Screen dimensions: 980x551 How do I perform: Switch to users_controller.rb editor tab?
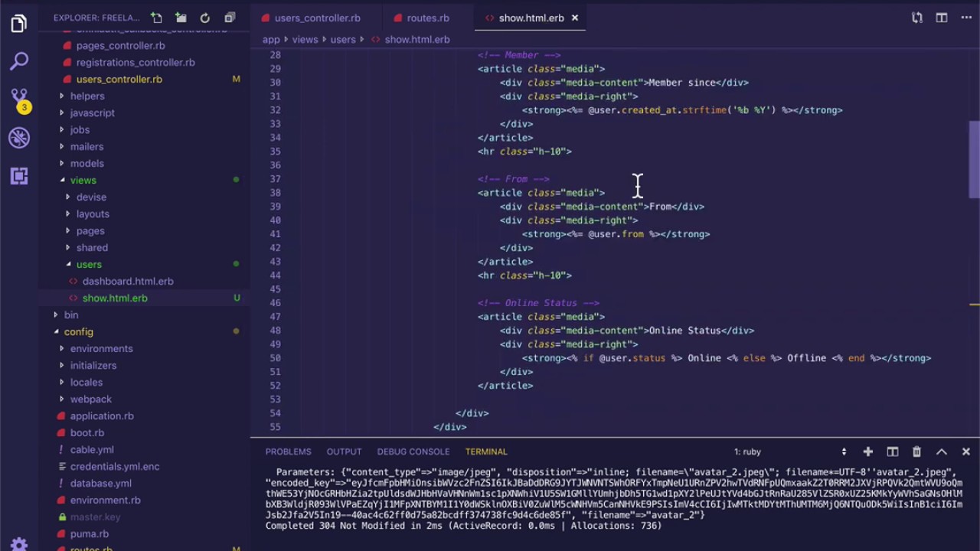click(317, 18)
